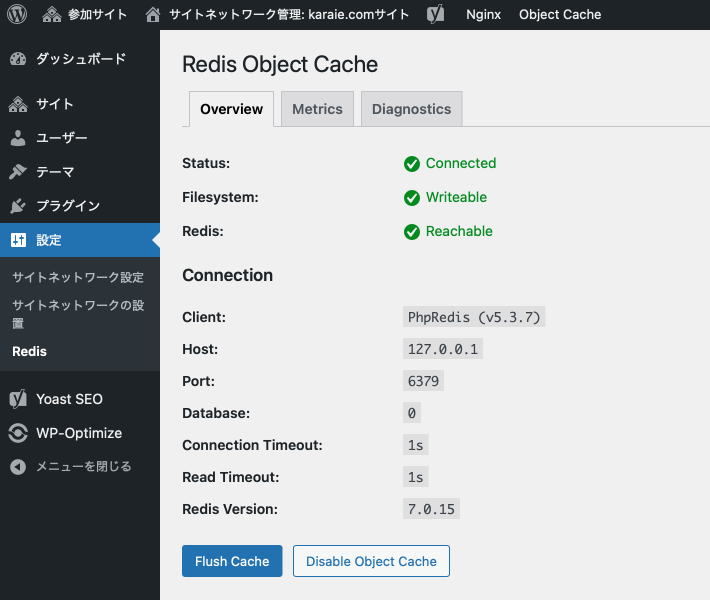Click the ユーザー person icon
Image resolution: width=710 pixels, height=600 pixels.
tap(18, 138)
